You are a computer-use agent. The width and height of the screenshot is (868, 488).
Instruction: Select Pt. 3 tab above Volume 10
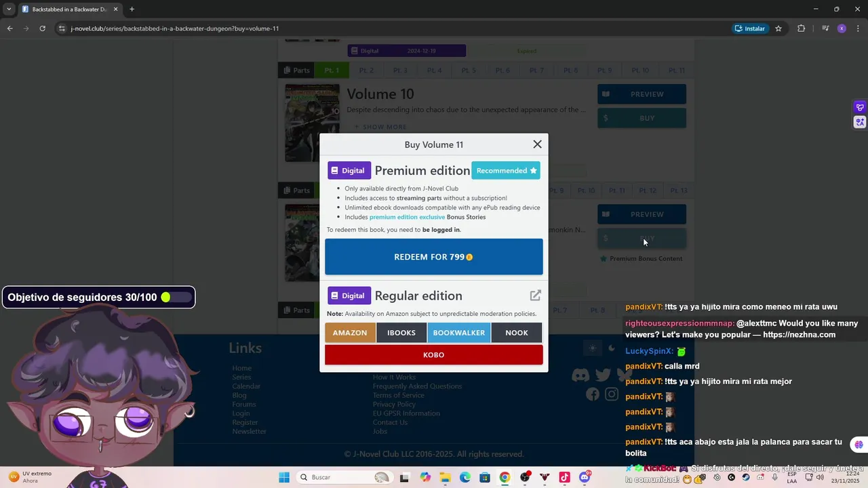(400, 70)
